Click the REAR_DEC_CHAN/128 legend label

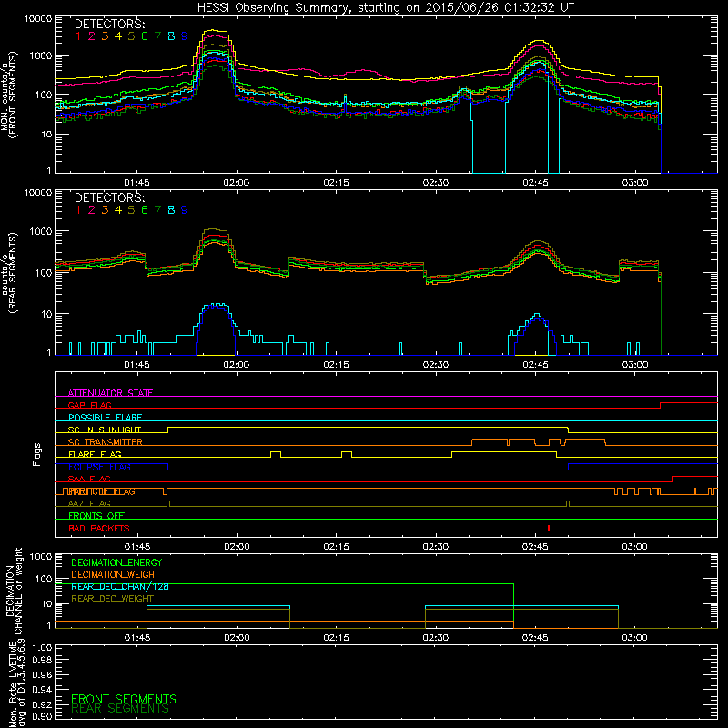(x=120, y=587)
